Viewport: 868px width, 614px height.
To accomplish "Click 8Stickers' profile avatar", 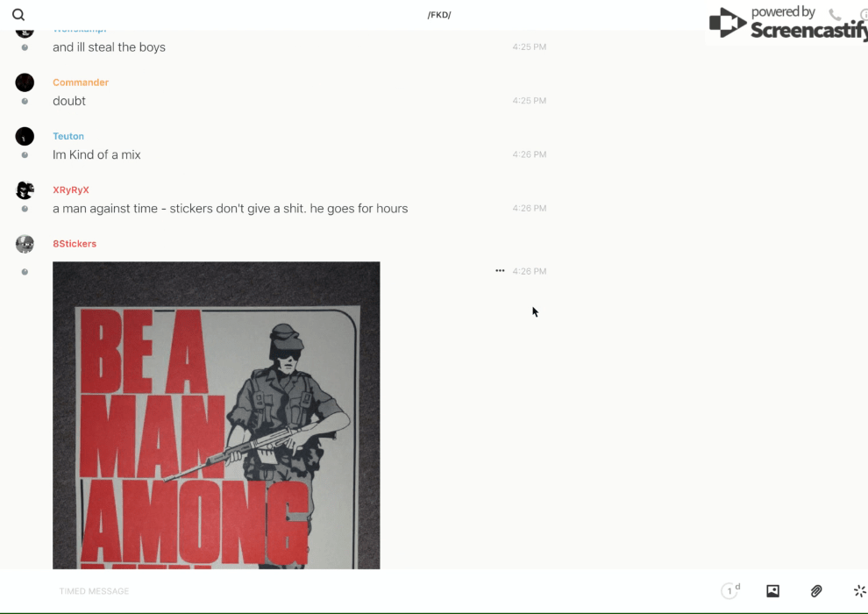I will pos(25,244).
